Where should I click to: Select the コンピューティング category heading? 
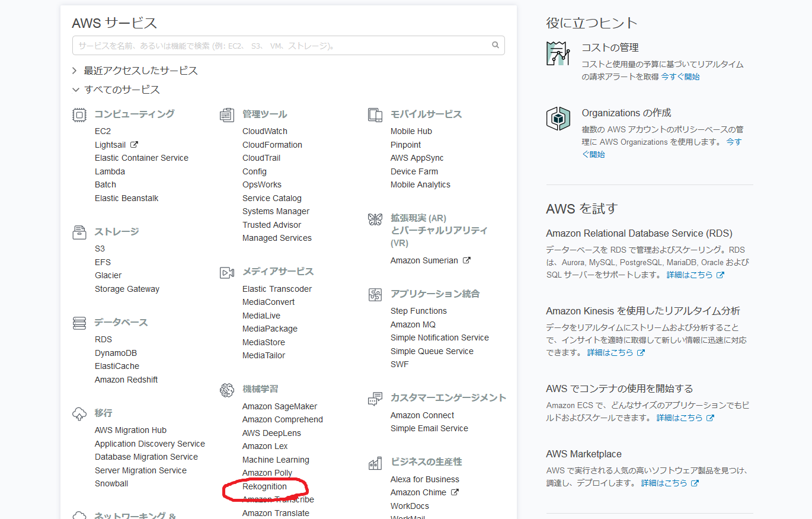134,114
